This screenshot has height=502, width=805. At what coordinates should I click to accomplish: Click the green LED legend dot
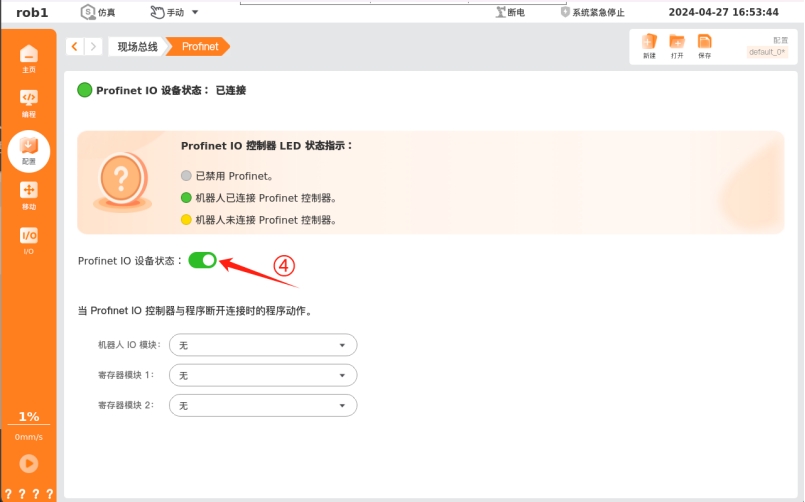(x=186, y=198)
